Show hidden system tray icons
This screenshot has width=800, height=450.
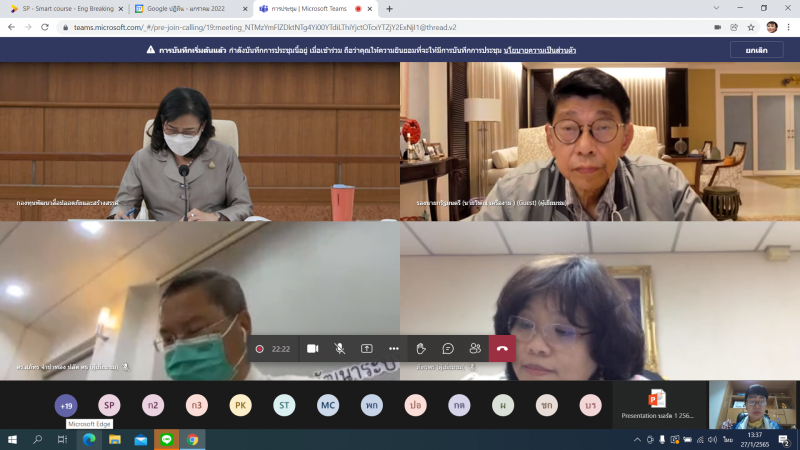click(637, 440)
